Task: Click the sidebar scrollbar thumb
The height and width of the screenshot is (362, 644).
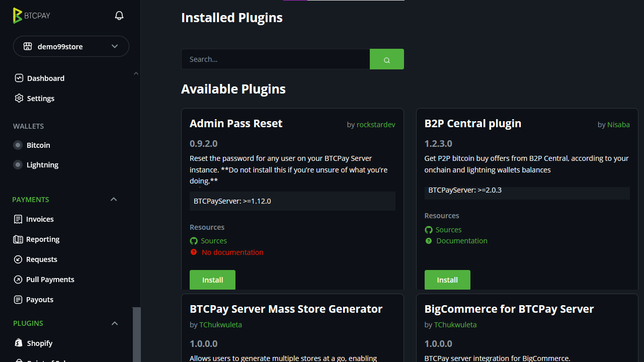Action: pos(136,334)
